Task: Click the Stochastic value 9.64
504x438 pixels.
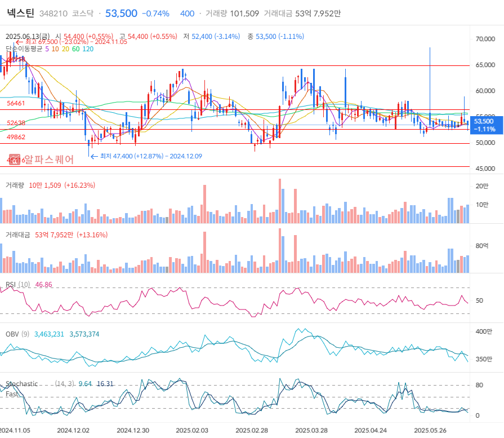Action: click(85, 384)
